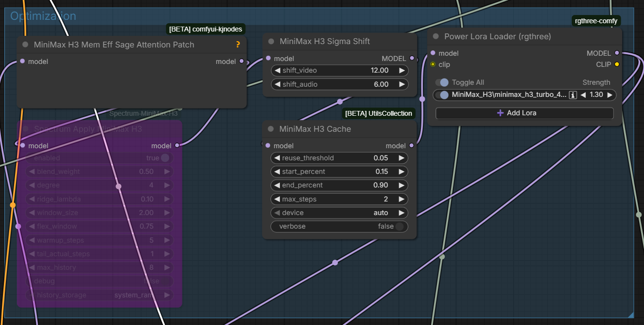
Task: Click Sage Attention Patch model output socket
Action: 241,62
